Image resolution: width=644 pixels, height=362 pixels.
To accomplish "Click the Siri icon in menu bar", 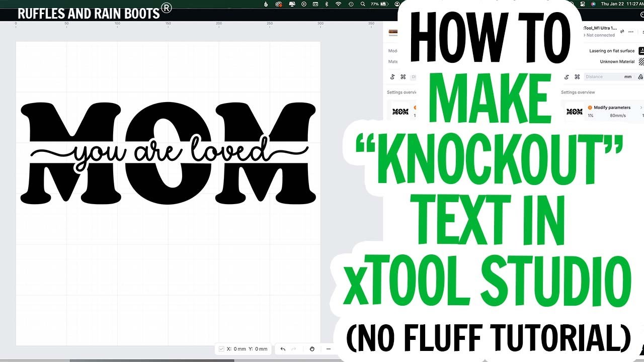I will coord(594,4).
